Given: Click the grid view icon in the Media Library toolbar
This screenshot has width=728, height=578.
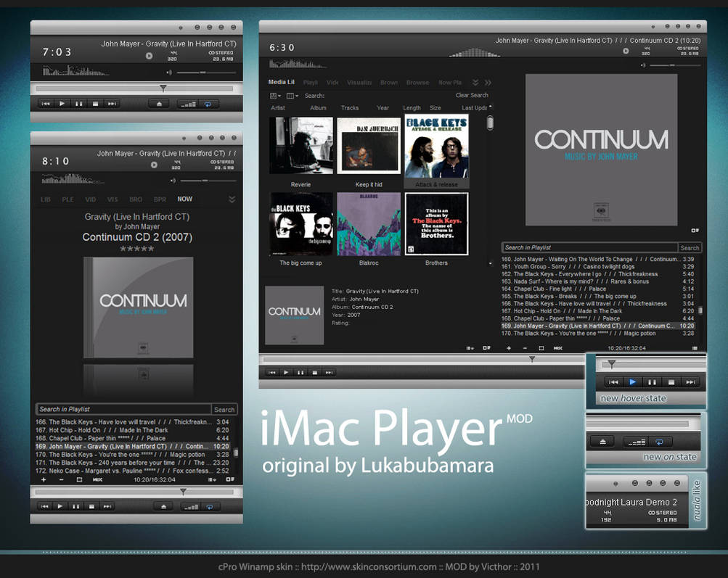Looking at the screenshot, I should pyautogui.click(x=273, y=96).
